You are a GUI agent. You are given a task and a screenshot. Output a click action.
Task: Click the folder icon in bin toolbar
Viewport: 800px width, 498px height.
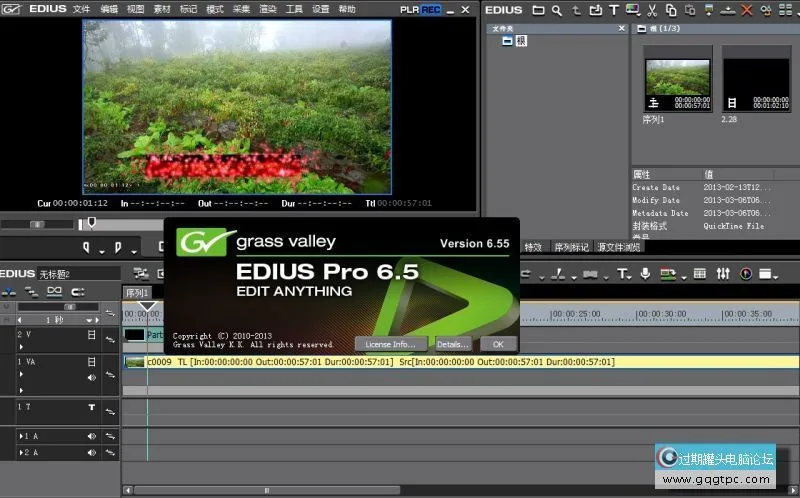[x=538, y=10]
